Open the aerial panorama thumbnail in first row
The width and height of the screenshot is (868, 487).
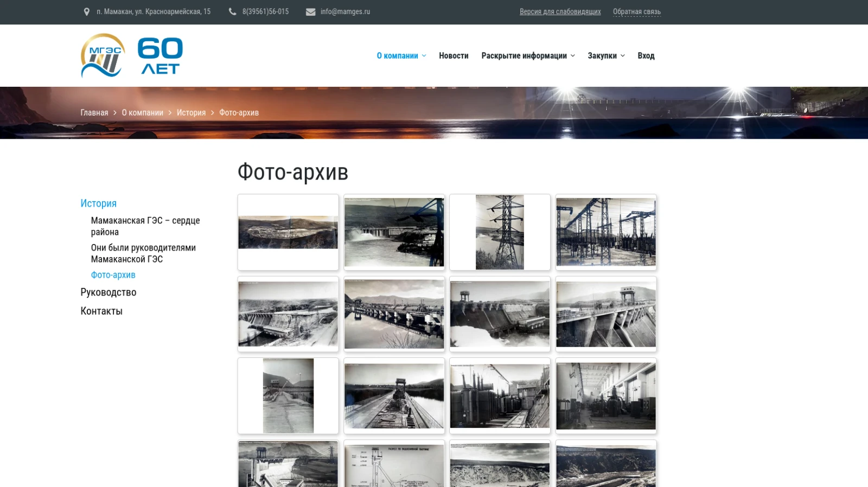(x=288, y=232)
